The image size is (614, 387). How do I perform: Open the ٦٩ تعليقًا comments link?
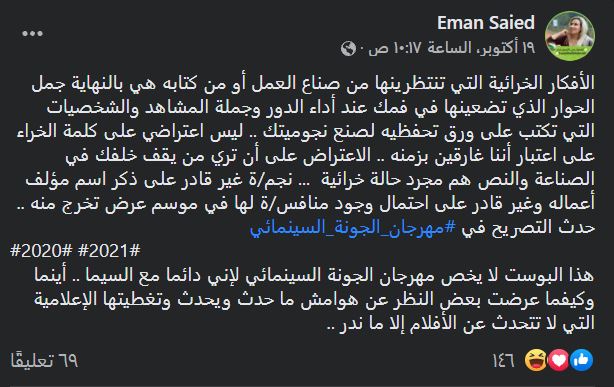pos(45,360)
